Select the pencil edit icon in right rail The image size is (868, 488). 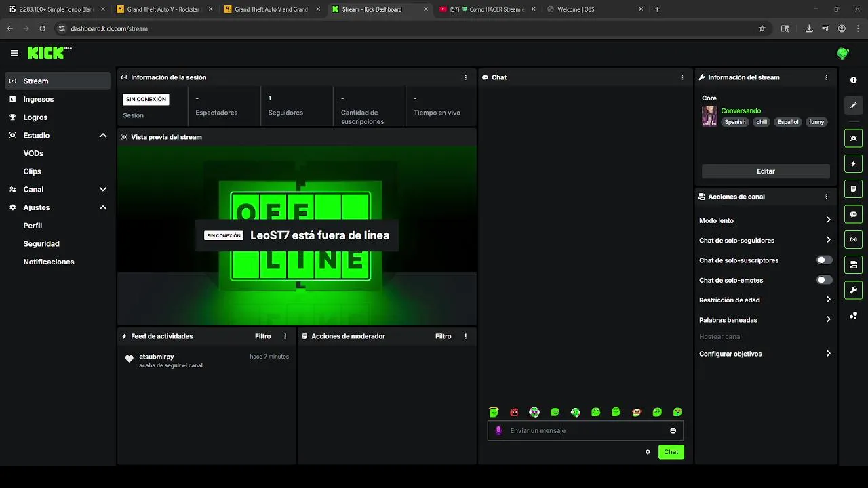(x=853, y=105)
